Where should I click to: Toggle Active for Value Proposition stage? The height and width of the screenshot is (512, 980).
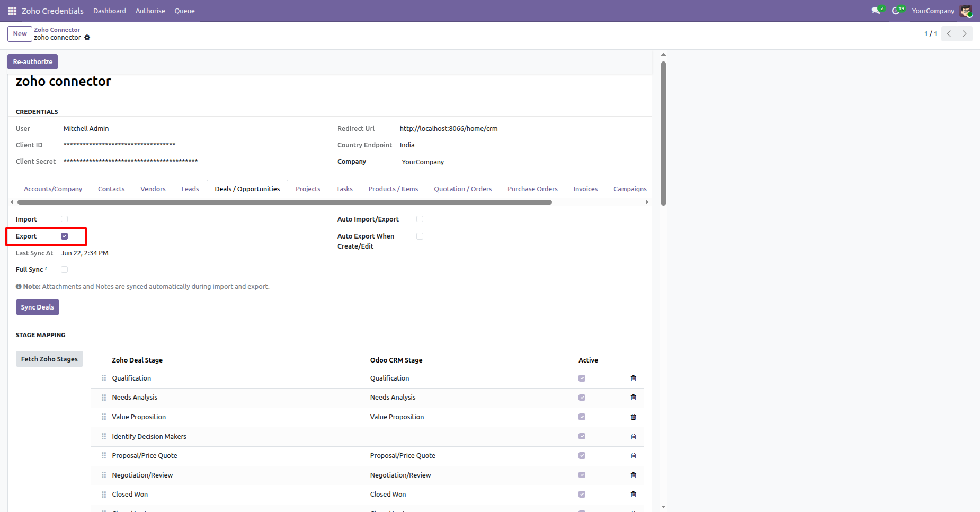point(582,417)
